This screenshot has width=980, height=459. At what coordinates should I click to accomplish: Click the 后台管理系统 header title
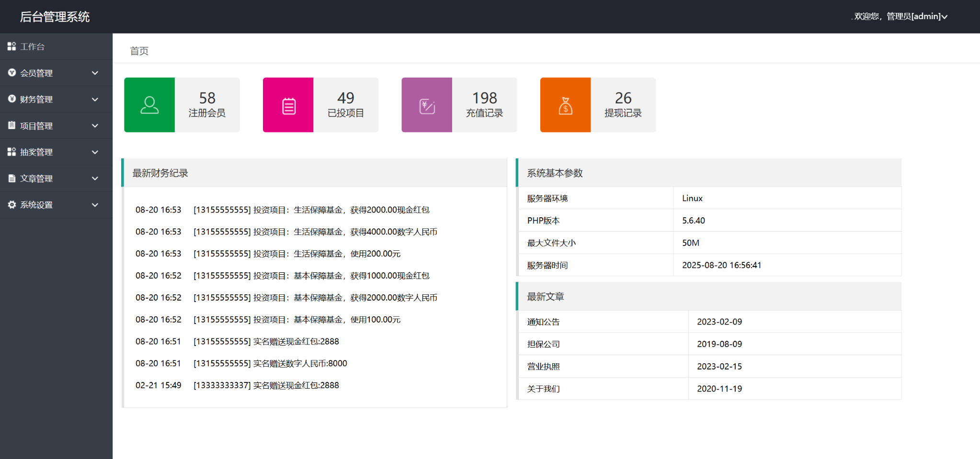(55, 17)
